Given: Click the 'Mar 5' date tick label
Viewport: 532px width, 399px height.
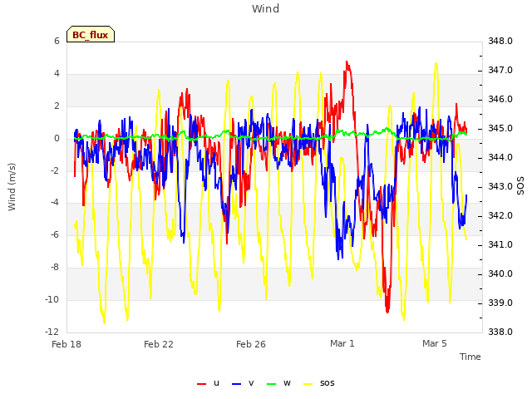Looking at the screenshot, I should click(434, 343).
